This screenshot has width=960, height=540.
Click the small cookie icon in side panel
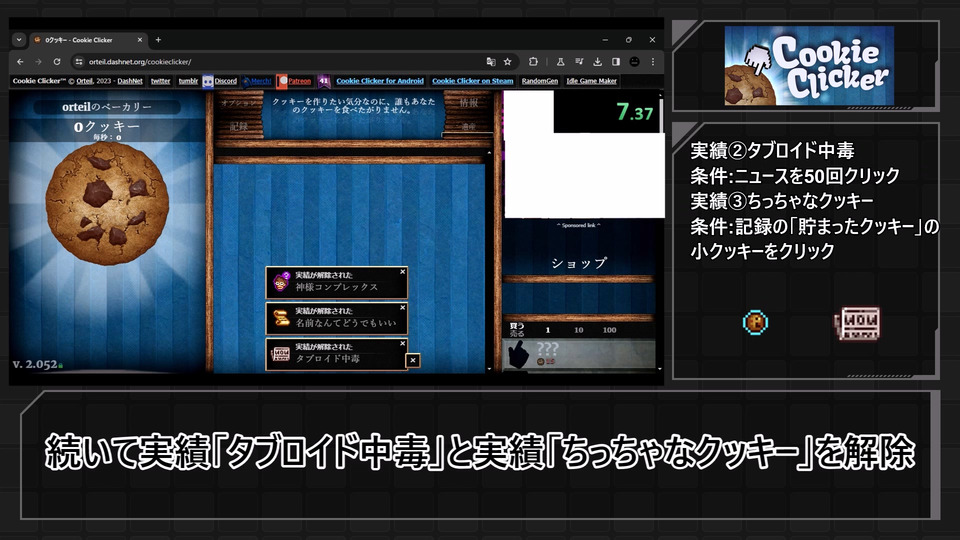click(x=756, y=323)
